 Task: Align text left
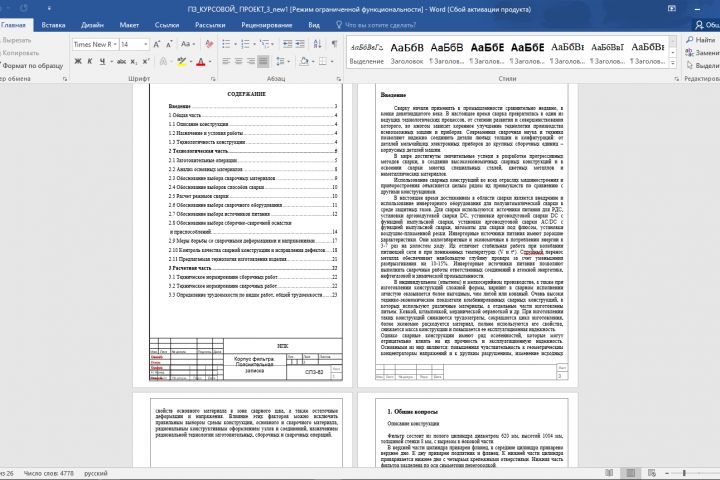click(x=226, y=61)
